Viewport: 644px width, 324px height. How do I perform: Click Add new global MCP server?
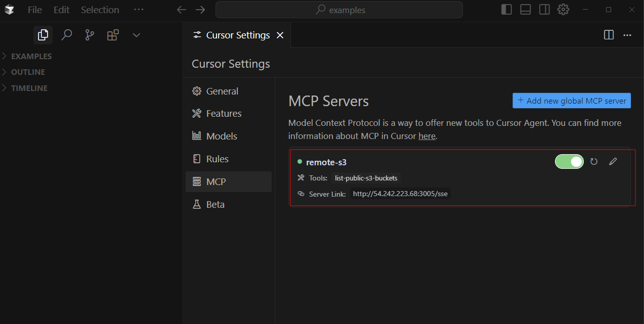click(x=572, y=101)
